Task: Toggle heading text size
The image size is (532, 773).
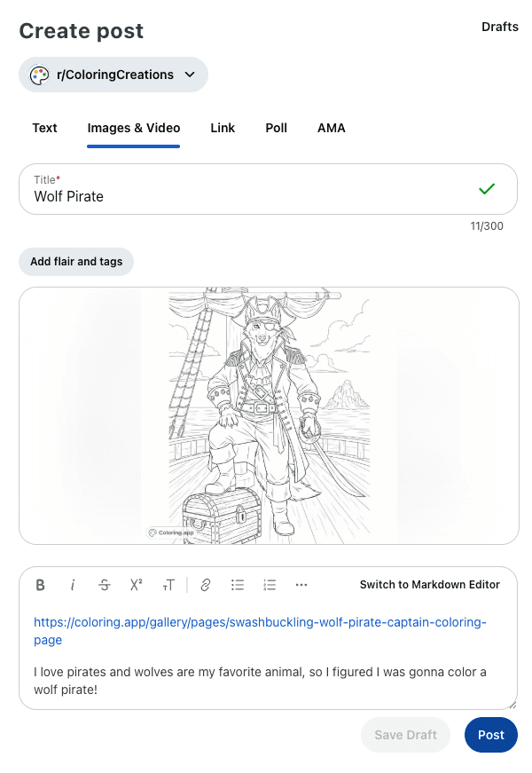Action: coord(168,585)
